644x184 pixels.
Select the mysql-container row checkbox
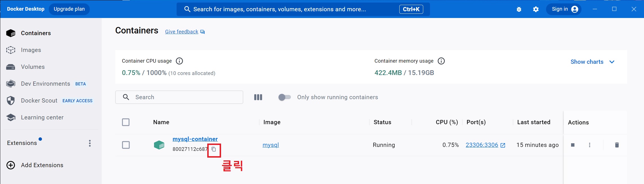(126, 145)
